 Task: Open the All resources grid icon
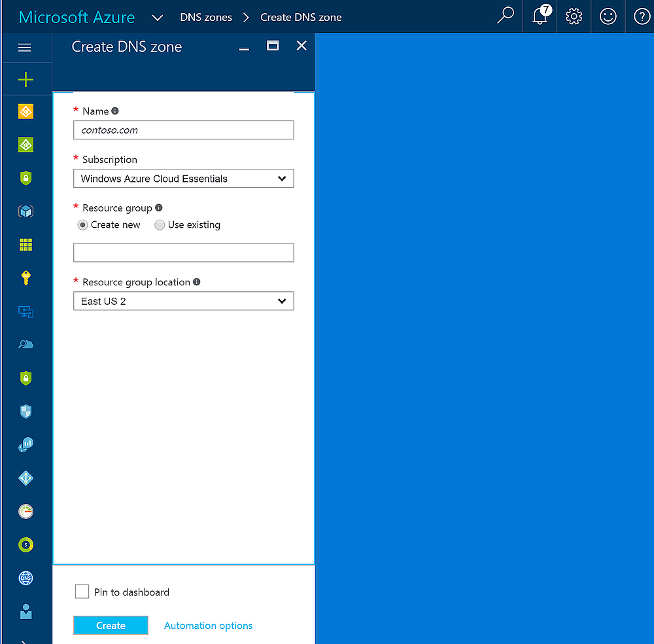26,245
